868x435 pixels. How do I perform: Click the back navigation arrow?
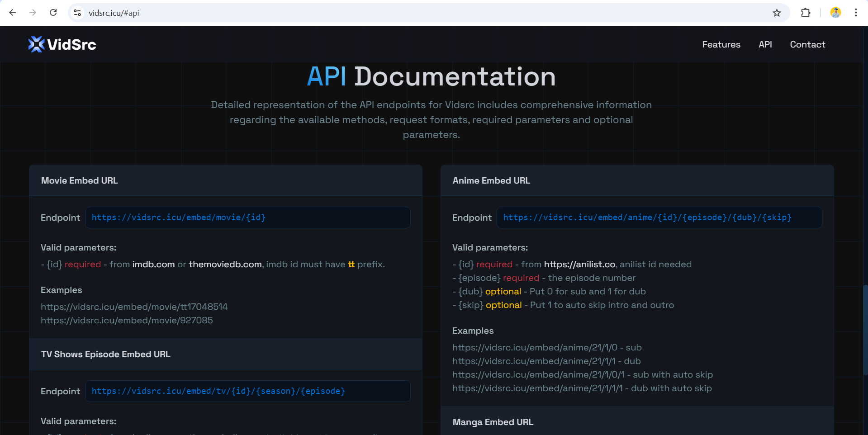(x=13, y=13)
